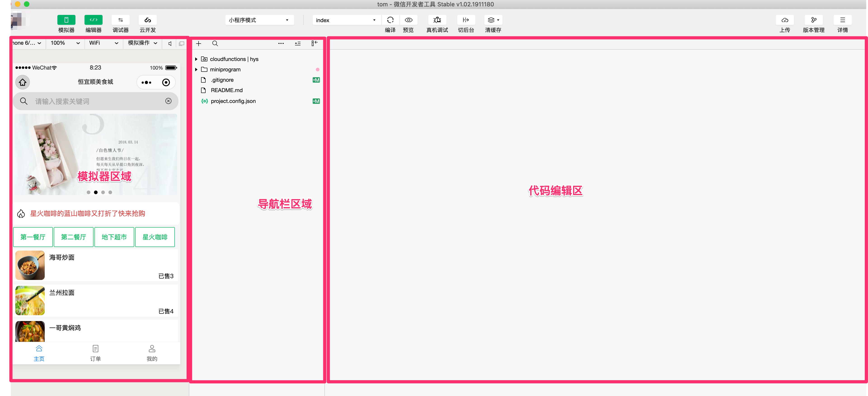Open the mini program capsule menu dots
Screen dimensions: 868x396
click(x=147, y=82)
